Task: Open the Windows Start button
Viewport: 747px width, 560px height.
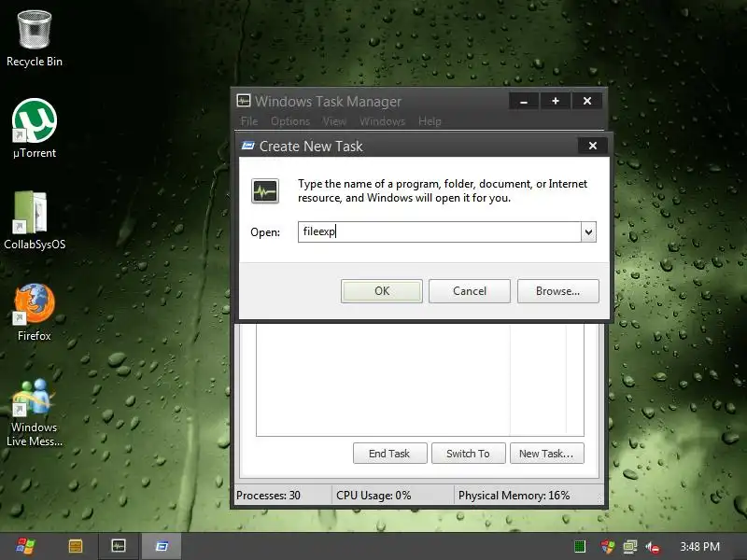Action: (25, 546)
